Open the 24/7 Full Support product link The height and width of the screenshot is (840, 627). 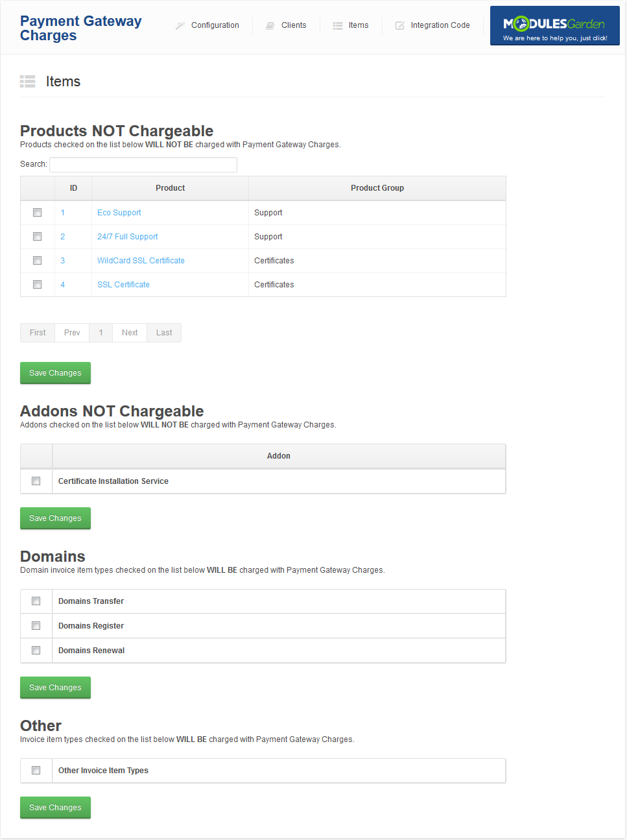128,237
